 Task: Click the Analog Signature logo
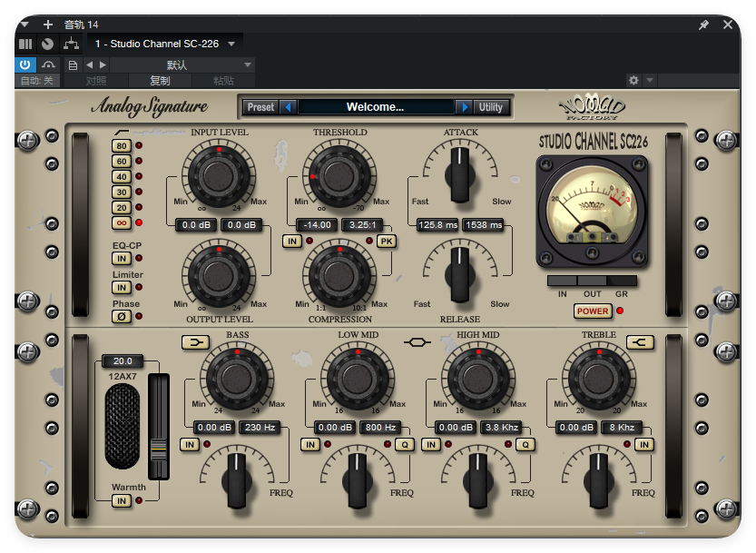[x=150, y=106]
